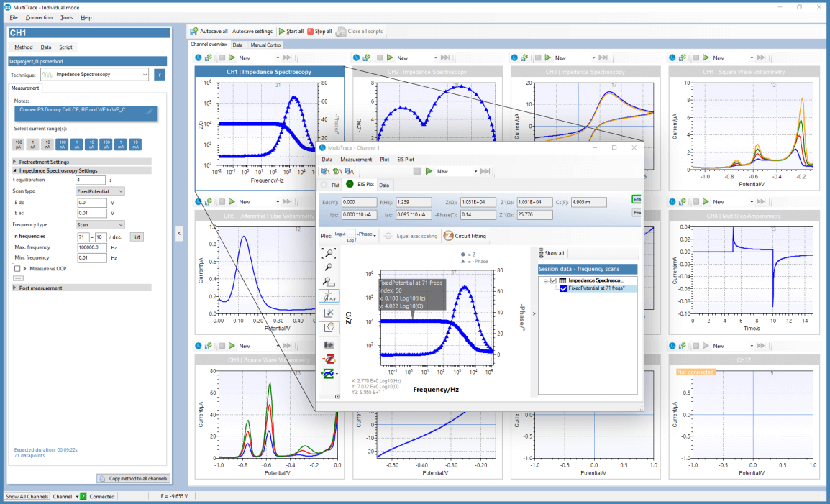830x504 pixels.
Task: Open the Tools menu
Action: 67,17
